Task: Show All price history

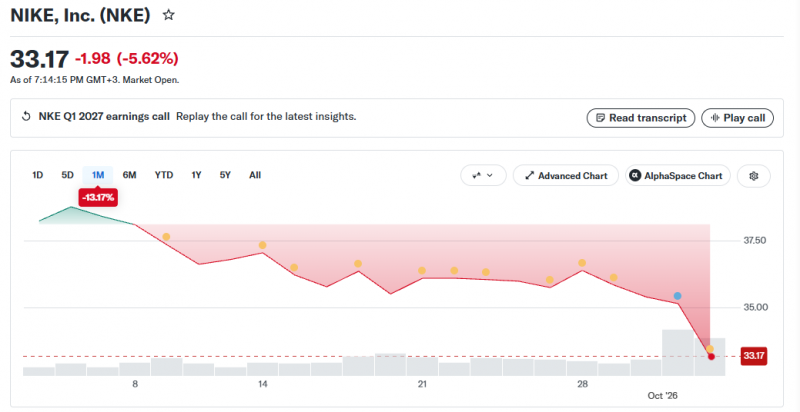Action: (255, 175)
